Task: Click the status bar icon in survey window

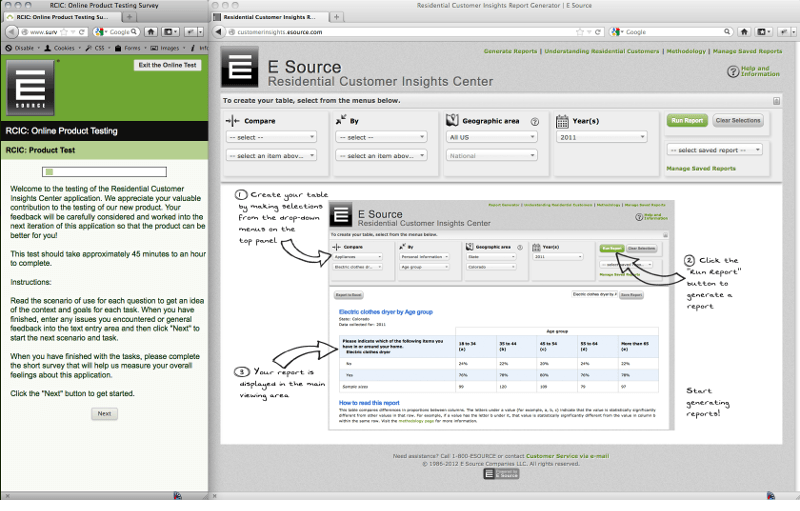Action: [x=177, y=495]
